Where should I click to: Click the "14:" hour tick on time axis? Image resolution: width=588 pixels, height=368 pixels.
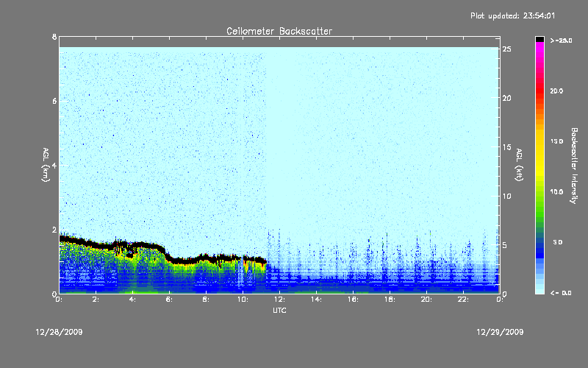click(x=317, y=300)
